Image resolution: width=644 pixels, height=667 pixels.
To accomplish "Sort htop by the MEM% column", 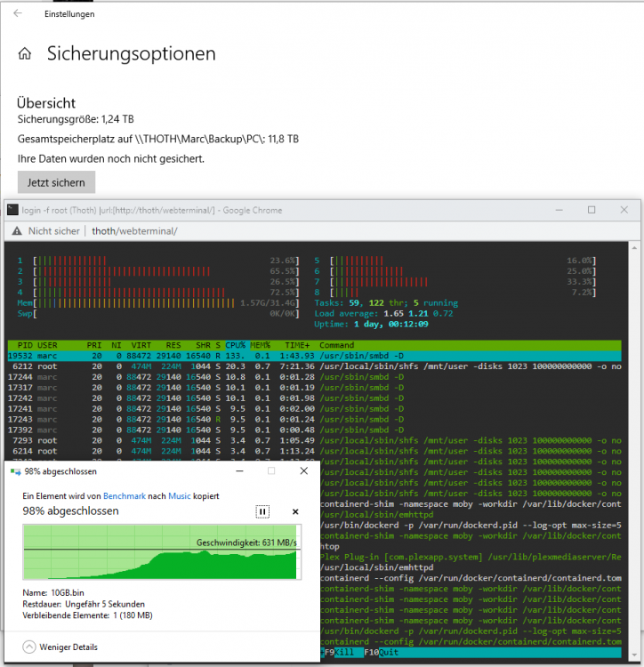I will (261, 345).
